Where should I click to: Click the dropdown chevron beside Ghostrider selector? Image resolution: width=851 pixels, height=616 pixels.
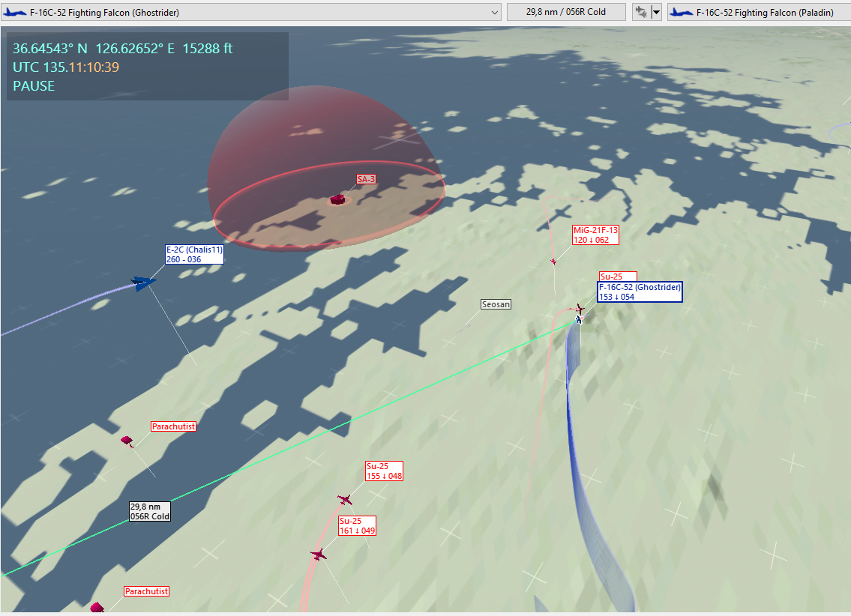tap(494, 13)
